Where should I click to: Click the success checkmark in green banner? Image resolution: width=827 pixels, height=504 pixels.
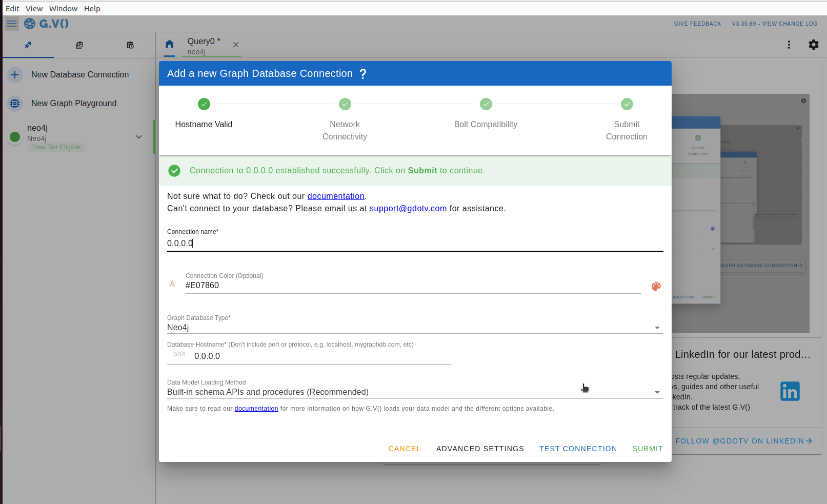(174, 171)
